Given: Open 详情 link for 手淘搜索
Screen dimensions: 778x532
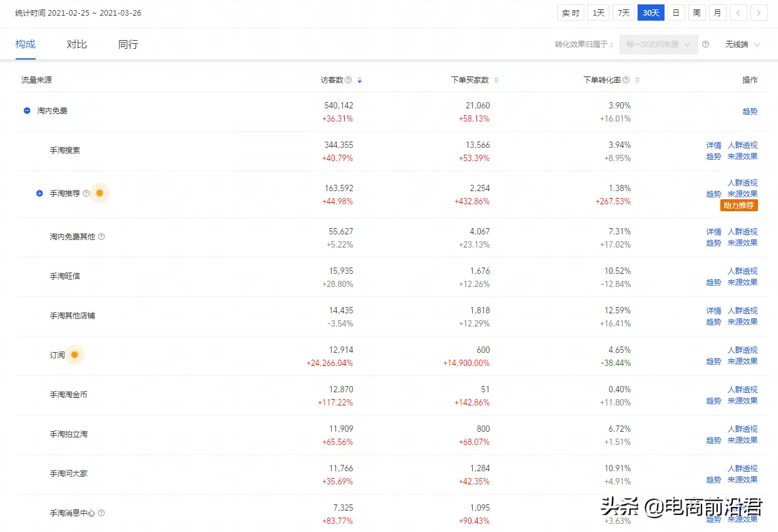Looking at the screenshot, I should point(713,145).
